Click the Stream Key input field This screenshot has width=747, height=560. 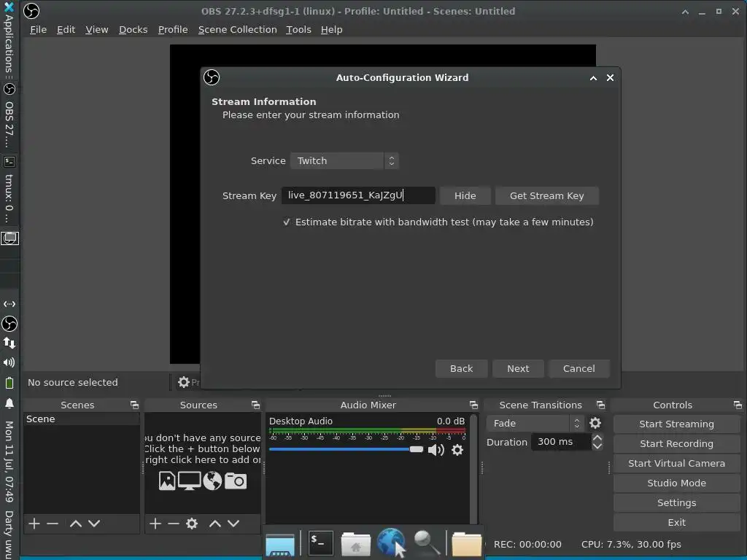tap(358, 195)
